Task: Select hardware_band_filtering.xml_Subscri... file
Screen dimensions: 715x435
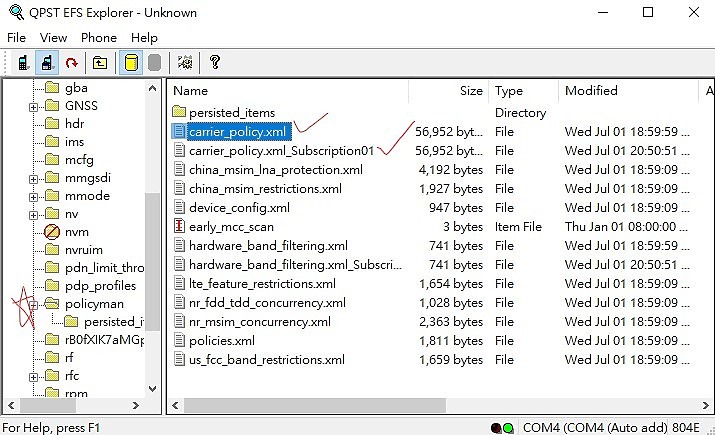Action: click(x=295, y=265)
